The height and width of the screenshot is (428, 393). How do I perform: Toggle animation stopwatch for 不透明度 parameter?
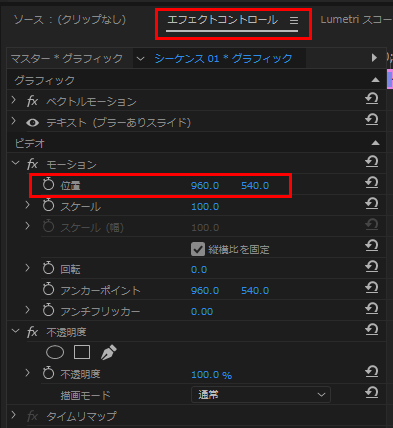tap(48, 373)
